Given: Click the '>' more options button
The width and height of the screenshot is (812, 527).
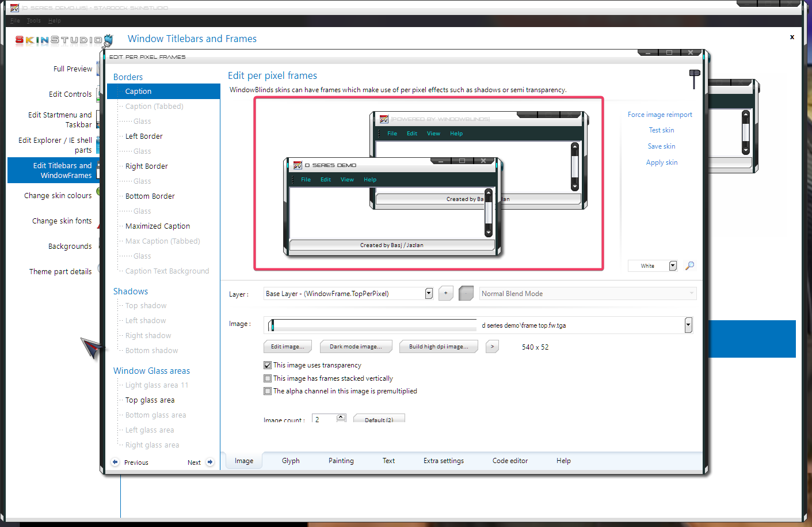Looking at the screenshot, I should [492, 347].
